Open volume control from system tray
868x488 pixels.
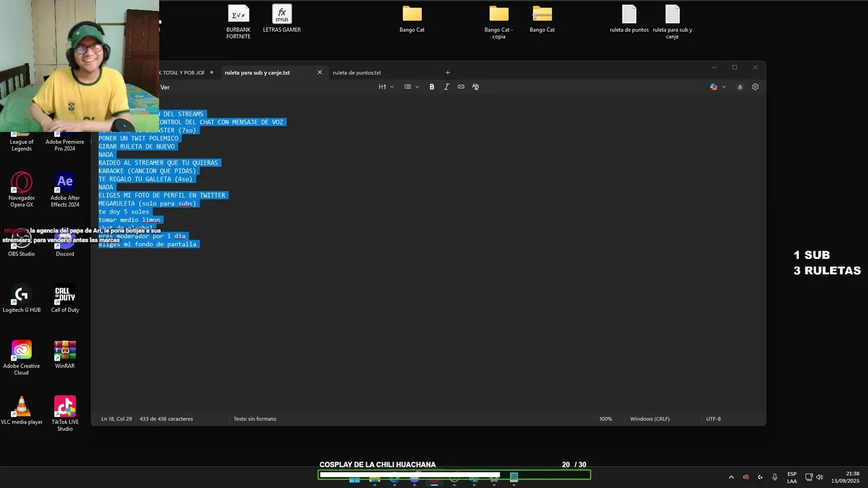point(819,477)
